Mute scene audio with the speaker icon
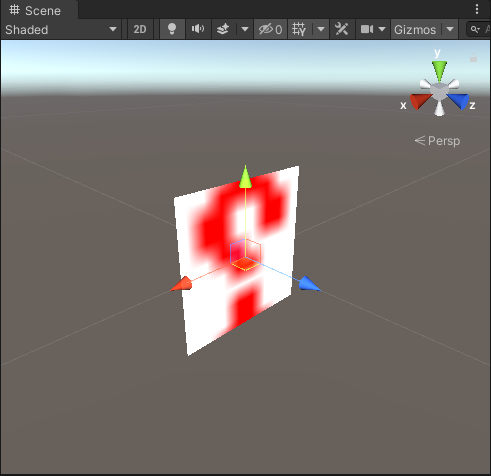 [198, 29]
